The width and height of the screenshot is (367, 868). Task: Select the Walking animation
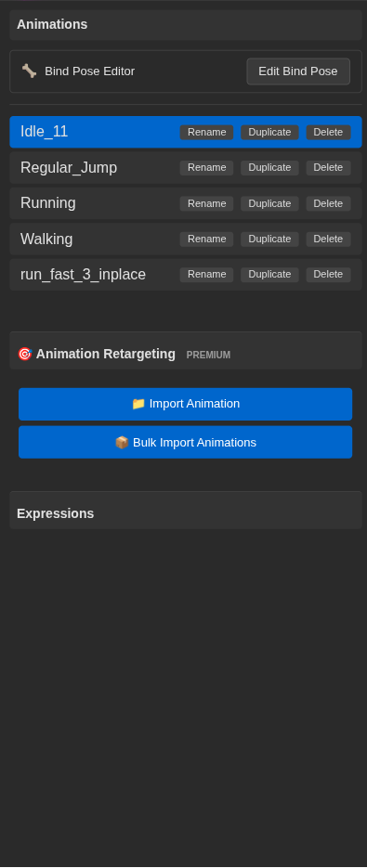pos(186,240)
